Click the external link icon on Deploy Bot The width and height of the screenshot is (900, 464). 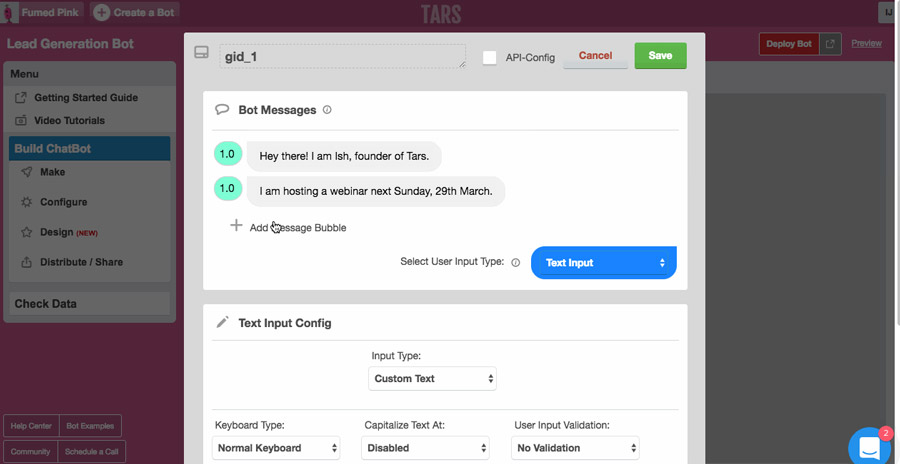[830, 44]
